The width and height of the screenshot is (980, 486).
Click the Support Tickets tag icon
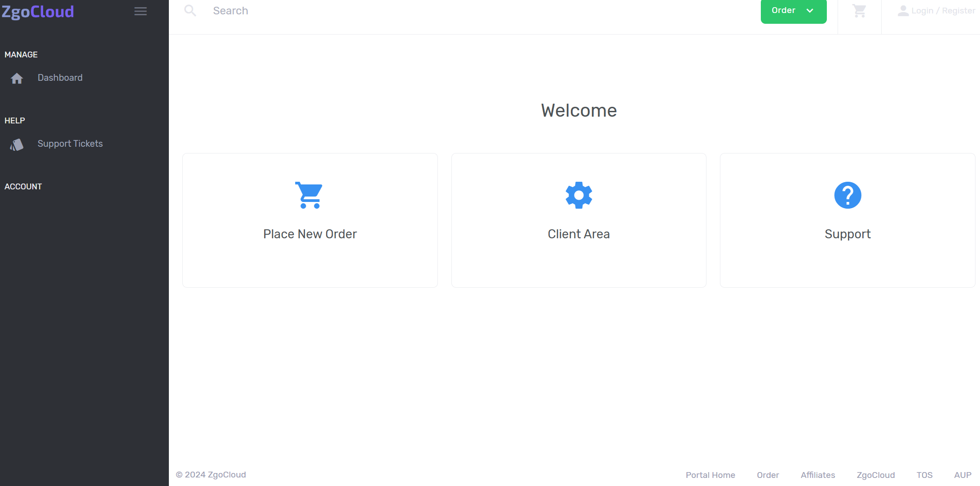(17, 144)
